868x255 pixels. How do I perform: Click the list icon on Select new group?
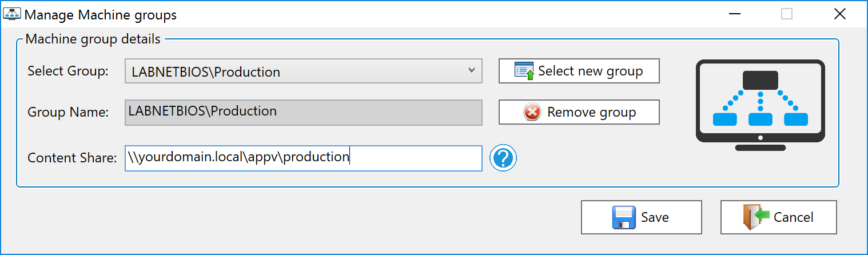pyautogui.click(x=524, y=71)
